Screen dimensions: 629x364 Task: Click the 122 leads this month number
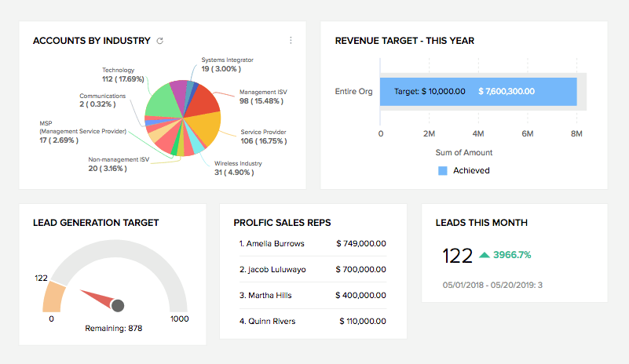click(455, 255)
